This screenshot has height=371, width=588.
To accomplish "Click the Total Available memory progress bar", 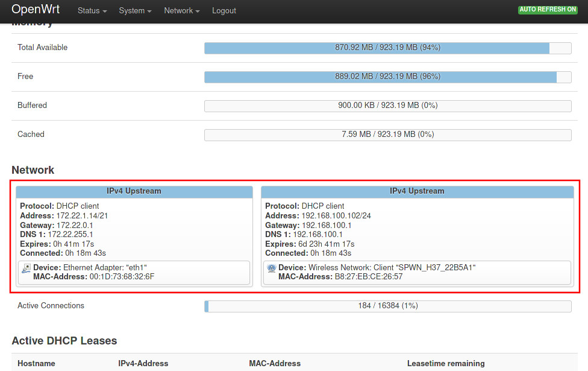I will [388, 48].
